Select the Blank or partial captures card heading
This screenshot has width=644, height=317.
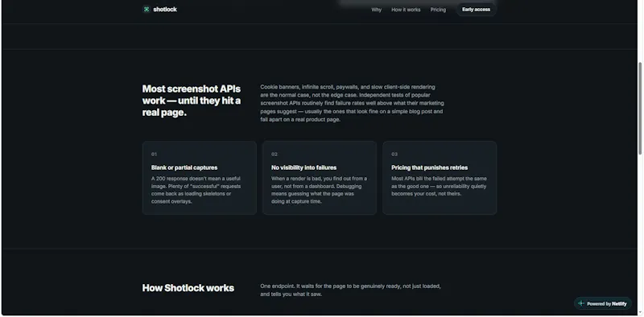click(184, 167)
